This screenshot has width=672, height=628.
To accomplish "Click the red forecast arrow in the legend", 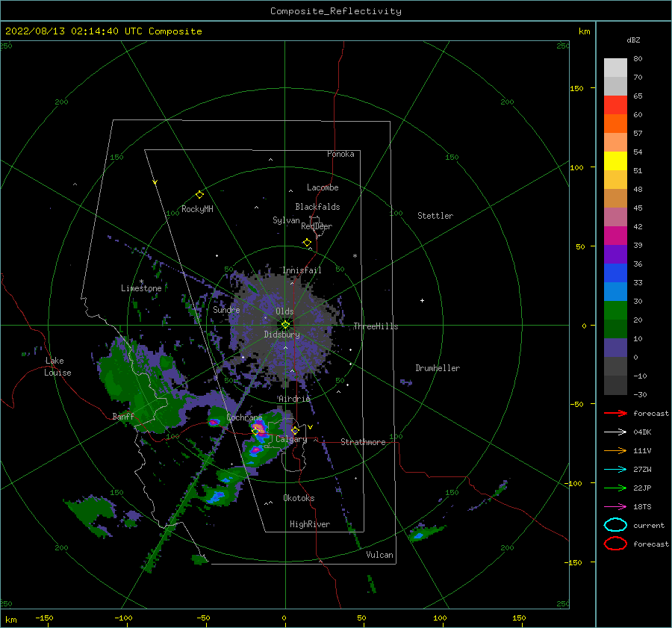I will (615, 413).
